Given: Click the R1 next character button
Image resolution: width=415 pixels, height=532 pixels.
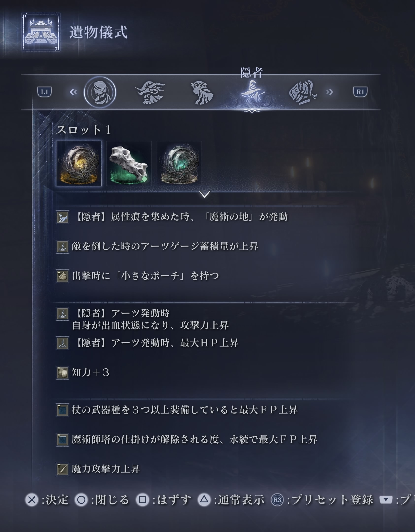Looking at the screenshot, I should click(360, 92).
